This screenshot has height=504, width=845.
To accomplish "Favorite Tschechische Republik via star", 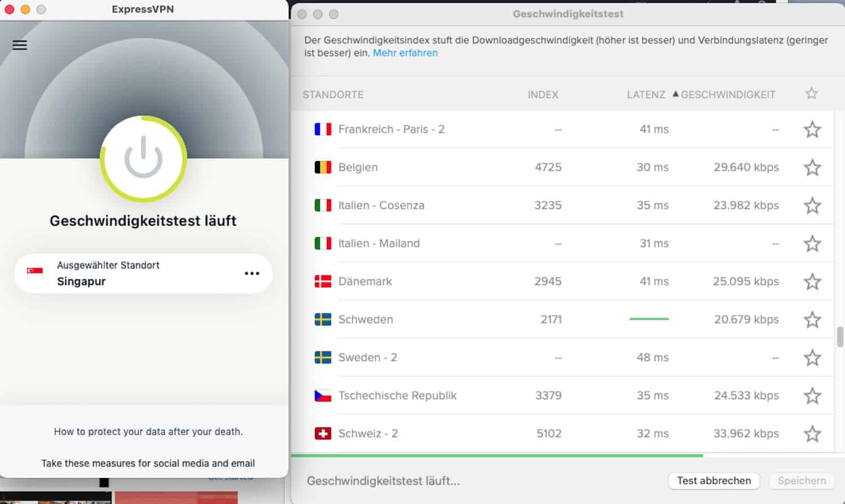I will click(812, 395).
